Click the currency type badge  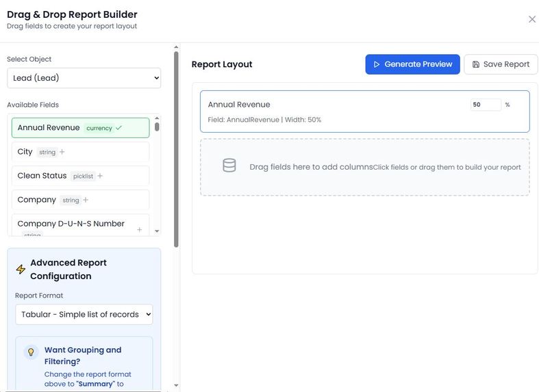[x=99, y=128]
